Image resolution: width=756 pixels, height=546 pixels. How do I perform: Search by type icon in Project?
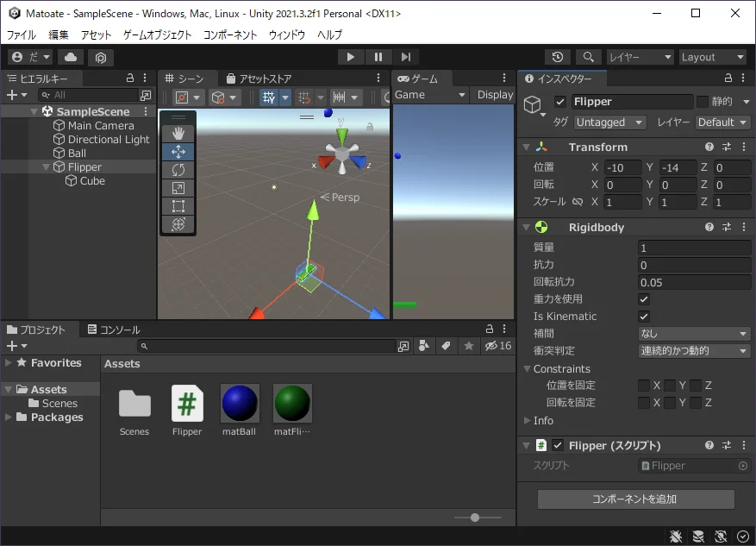424,345
